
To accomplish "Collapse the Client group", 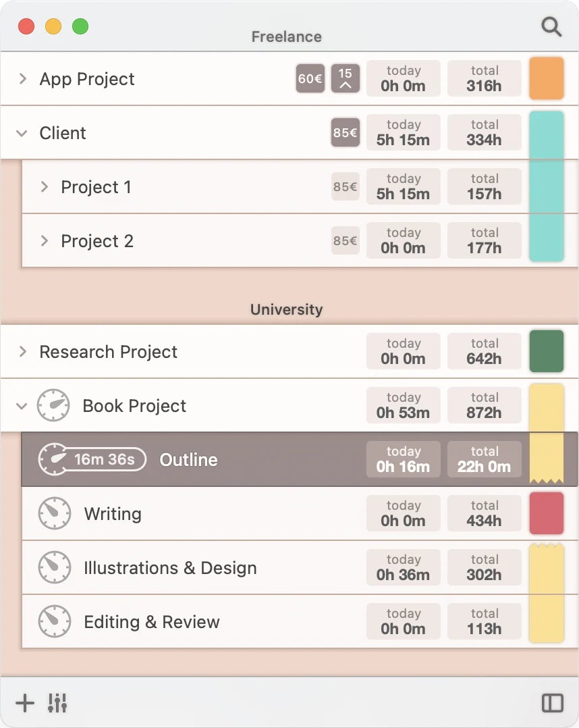I will [22, 133].
